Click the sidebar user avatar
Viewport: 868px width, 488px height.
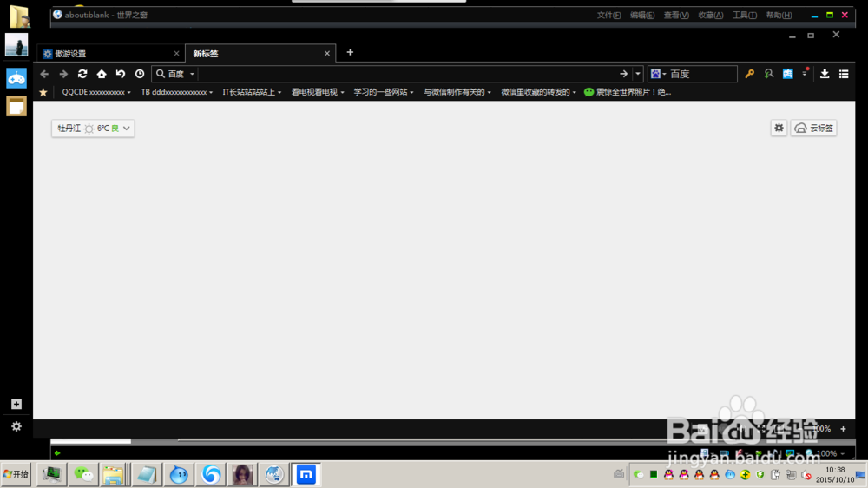16,45
